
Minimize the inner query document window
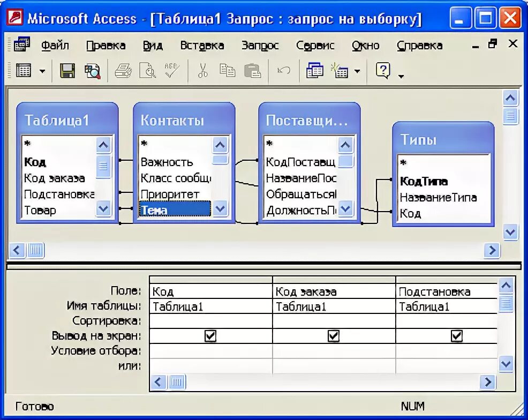coord(476,47)
